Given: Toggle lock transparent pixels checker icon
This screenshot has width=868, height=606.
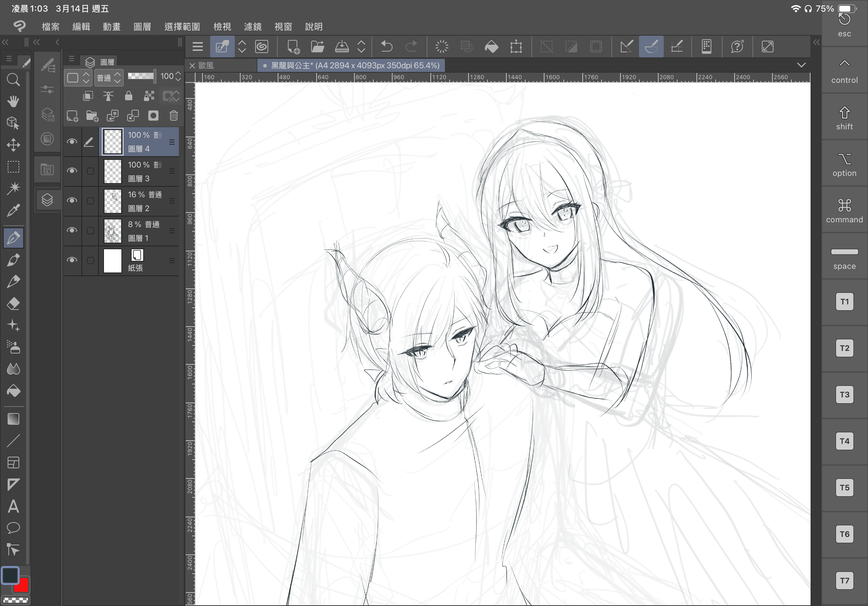Looking at the screenshot, I should [149, 96].
